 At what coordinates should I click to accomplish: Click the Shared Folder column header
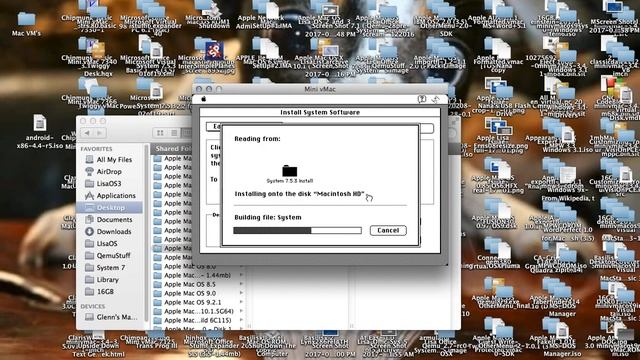tap(172, 149)
